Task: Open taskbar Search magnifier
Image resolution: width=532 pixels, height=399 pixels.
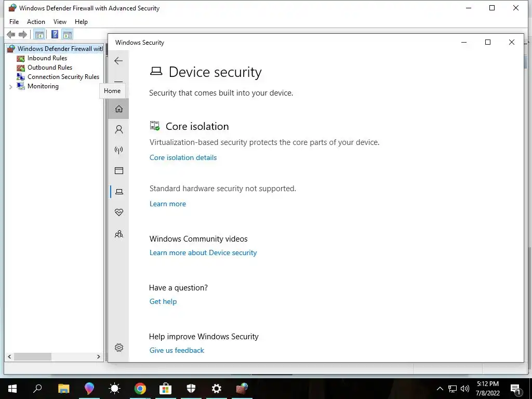Action: point(37,389)
